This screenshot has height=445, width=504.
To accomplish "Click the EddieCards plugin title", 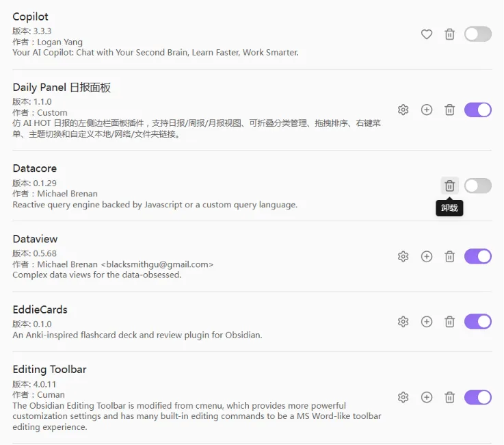I will tap(40, 309).
